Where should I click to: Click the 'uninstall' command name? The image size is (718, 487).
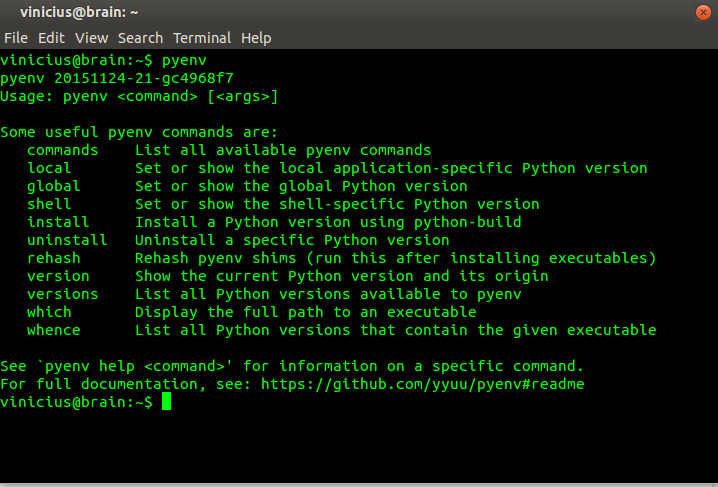click(66, 240)
